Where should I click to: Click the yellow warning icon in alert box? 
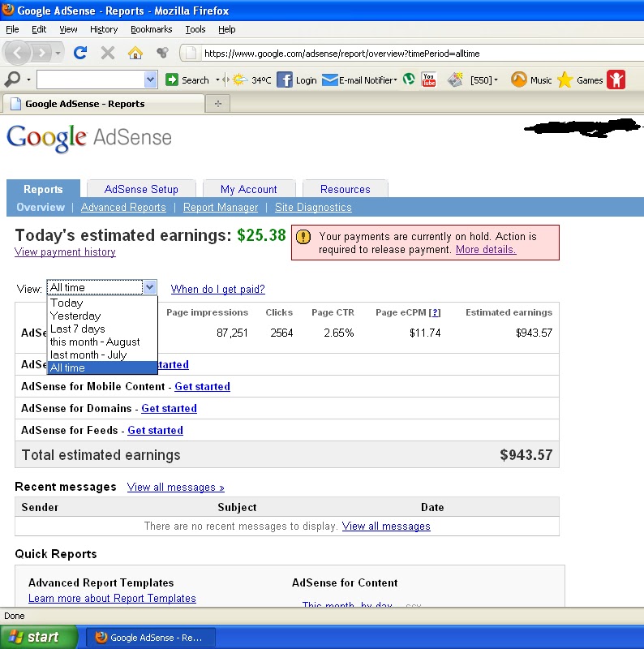[303, 237]
